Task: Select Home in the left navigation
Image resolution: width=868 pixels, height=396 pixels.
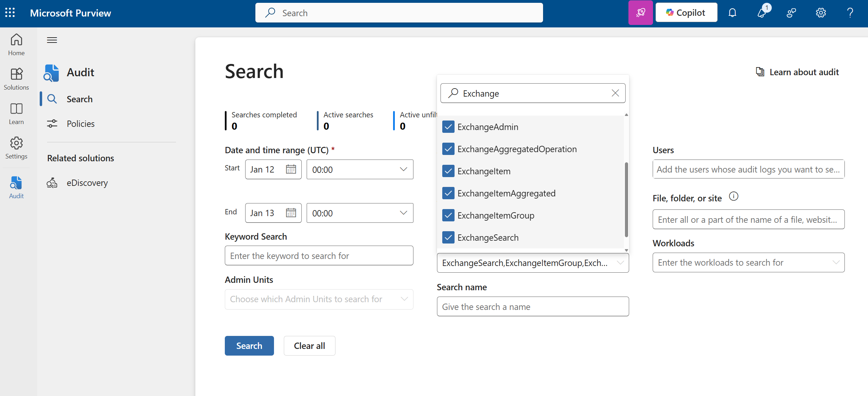Action: tap(16, 45)
